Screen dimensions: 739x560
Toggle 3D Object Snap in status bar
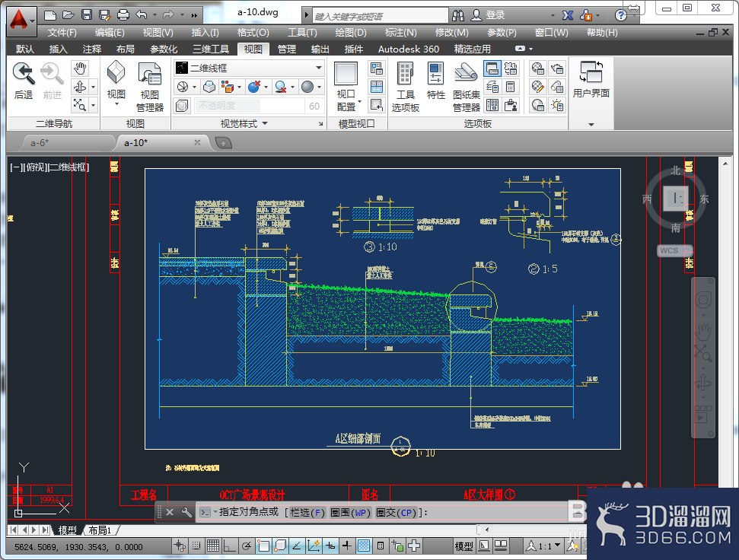pyautogui.click(x=280, y=546)
